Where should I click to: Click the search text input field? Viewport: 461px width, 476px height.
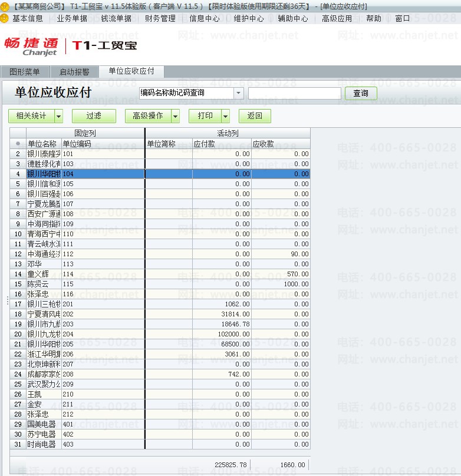click(x=294, y=93)
